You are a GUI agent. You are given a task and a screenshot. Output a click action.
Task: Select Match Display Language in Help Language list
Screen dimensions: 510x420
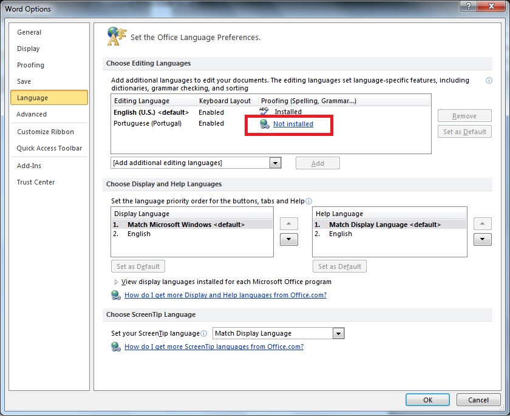coord(390,225)
